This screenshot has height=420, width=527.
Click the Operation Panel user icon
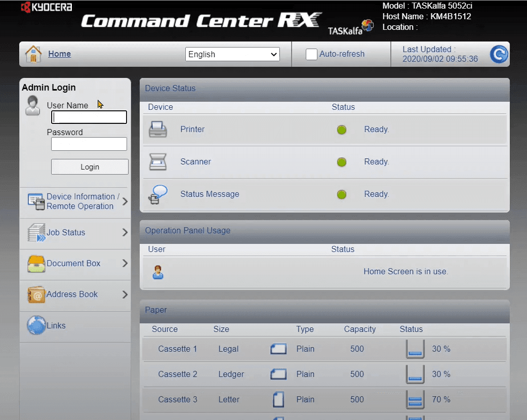pyautogui.click(x=158, y=272)
